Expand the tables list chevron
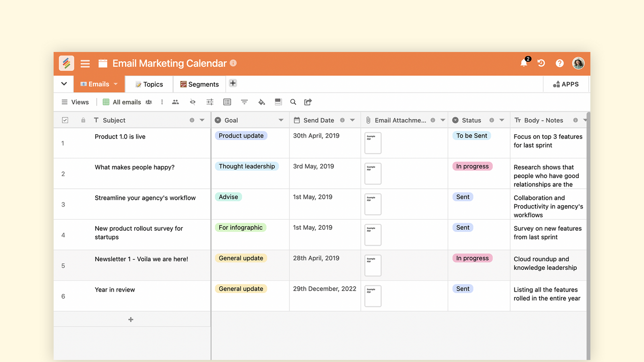 [64, 84]
